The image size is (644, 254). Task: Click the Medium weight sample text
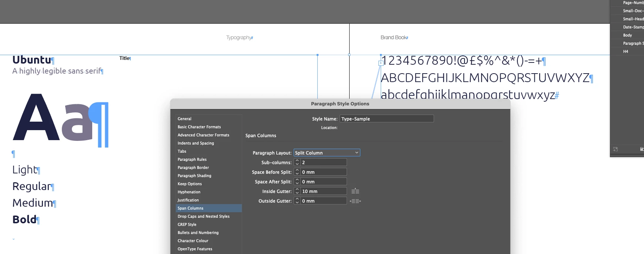(33, 203)
